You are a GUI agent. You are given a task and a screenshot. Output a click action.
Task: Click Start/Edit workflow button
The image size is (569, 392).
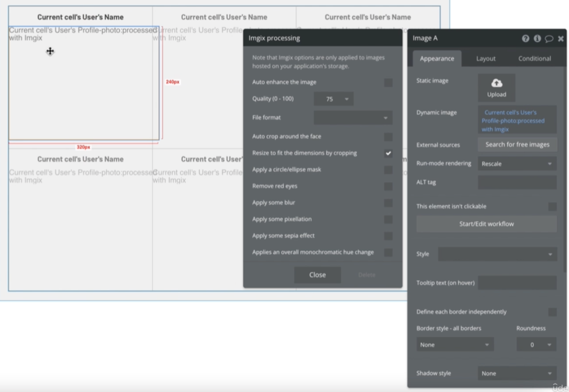(486, 224)
